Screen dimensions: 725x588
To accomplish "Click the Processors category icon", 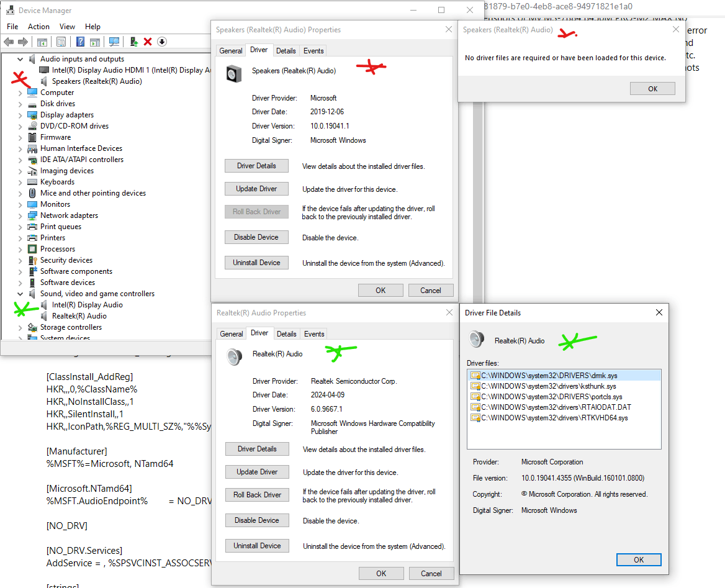I will tap(32, 249).
